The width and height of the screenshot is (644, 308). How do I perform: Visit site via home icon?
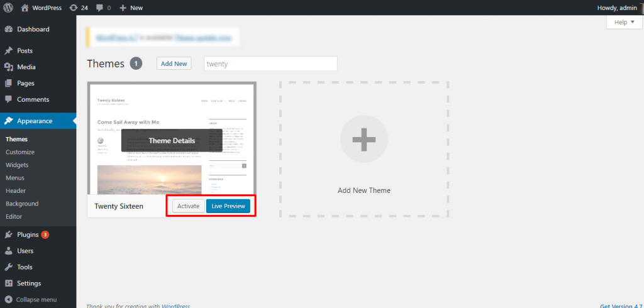[x=25, y=8]
